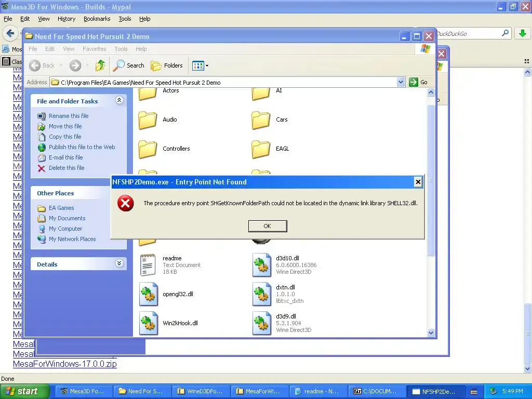Select the d3d9.dll file icon
Screen dimensions: 532x399
[262, 323]
